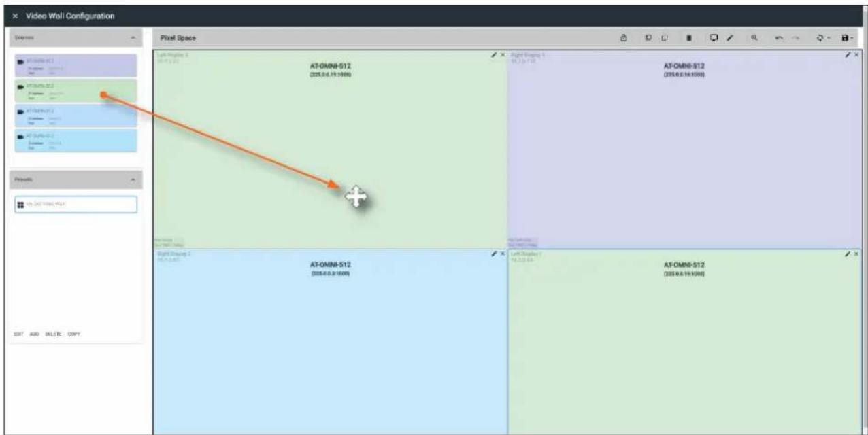This screenshot has width=868, height=435.
Task: Remove Left Display 1 with its X icon
Action: point(856,253)
